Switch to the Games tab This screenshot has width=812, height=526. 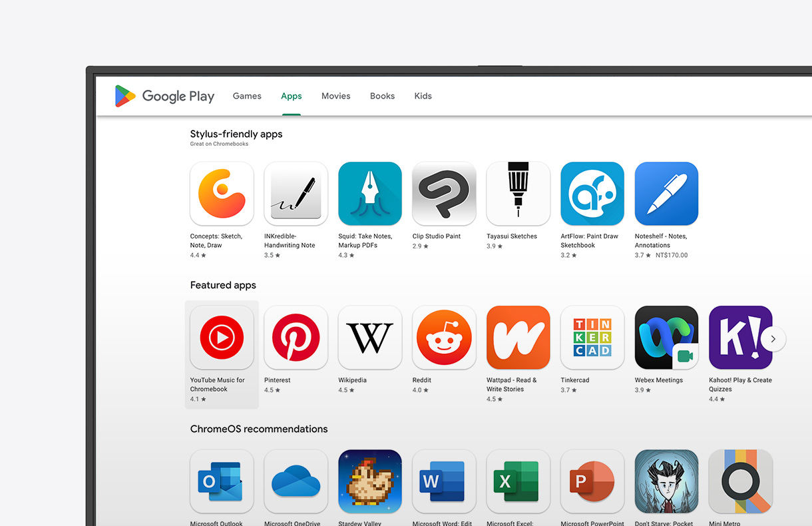[x=247, y=96]
